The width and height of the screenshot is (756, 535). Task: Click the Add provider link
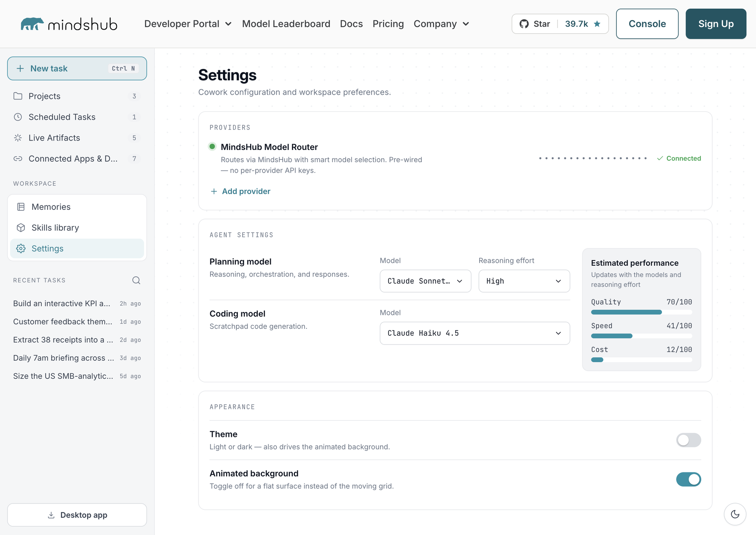(x=240, y=191)
